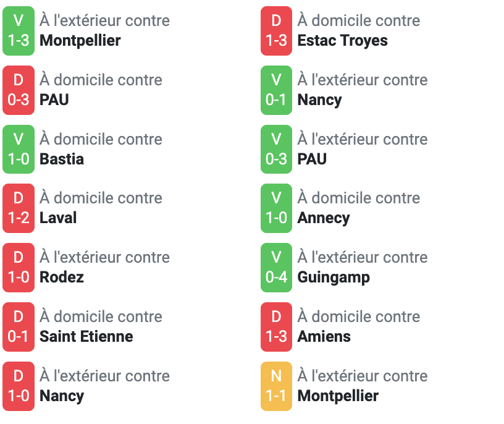This screenshot has width=504, height=424.
Task: Click the red D 1-2 Laval badge
Action: coord(19,208)
